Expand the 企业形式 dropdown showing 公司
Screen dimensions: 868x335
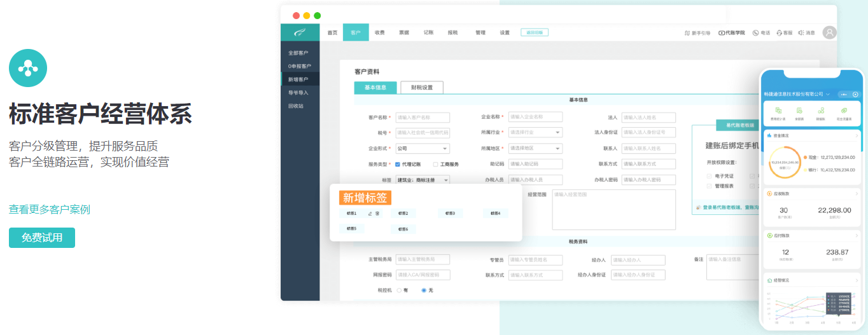coord(423,149)
